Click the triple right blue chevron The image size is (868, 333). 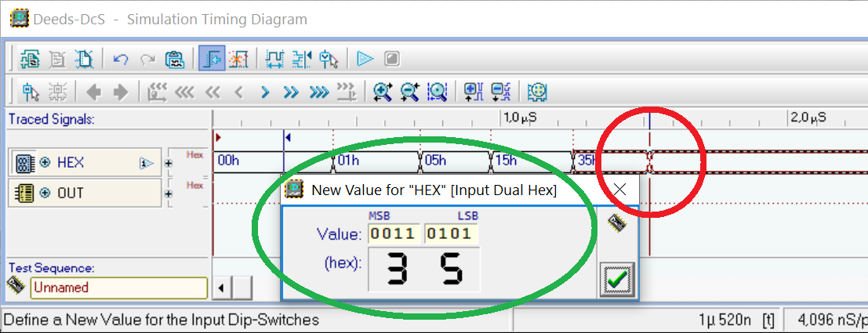(x=319, y=92)
